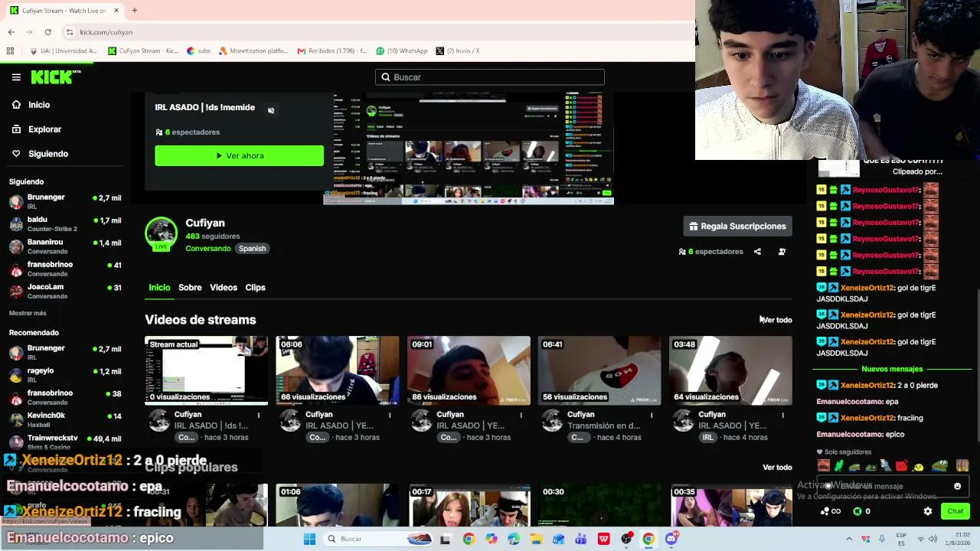Expand followed channels with Mostrar más

[28, 313]
